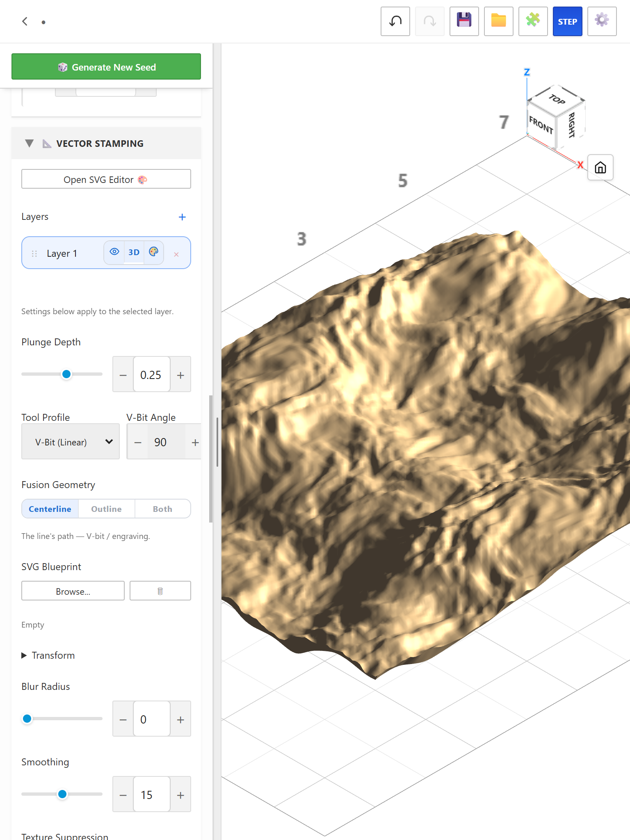Clear SVG Blueprint with trash icon
The height and width of the screenshot is (840, 630).
pyautogui.click(x=160, y=591)
